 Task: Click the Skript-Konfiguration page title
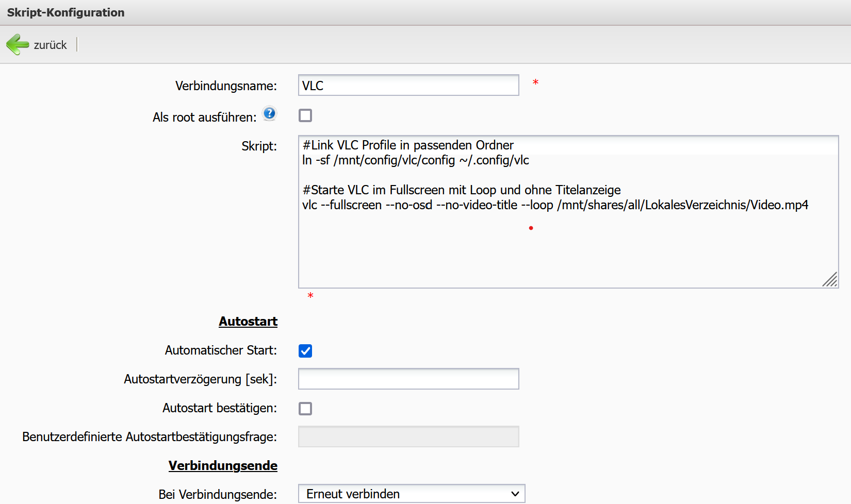(x=66, y=12)
